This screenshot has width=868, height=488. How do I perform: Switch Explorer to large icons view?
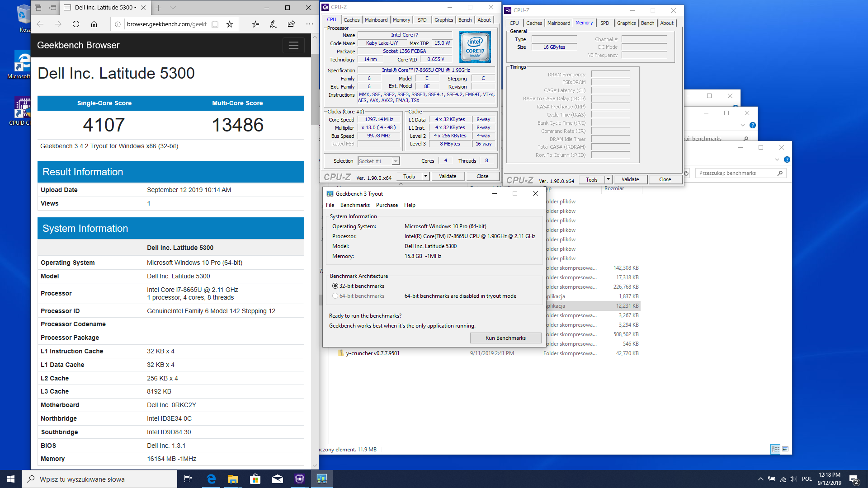point(785,449)
